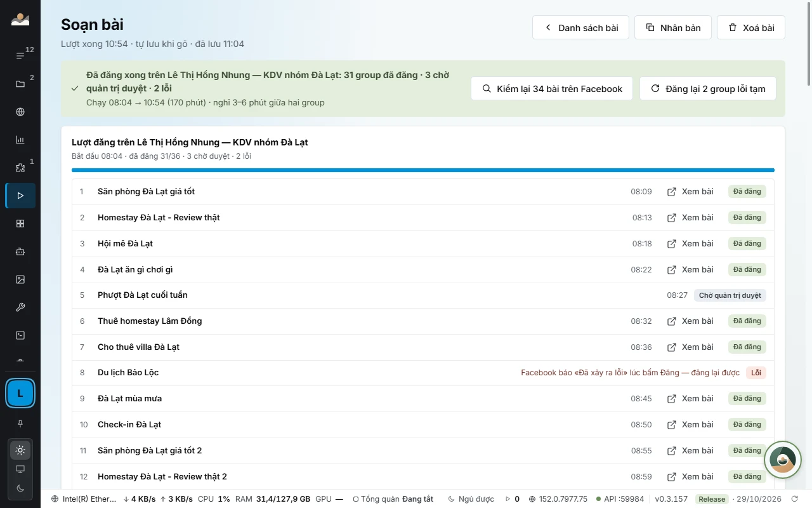Open the wrench tools icon in sidebar
The width and height of the screenshot is (812, 508).
20,307
